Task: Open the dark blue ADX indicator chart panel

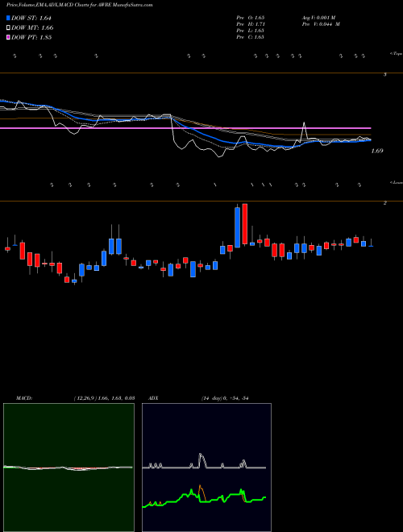Action: 206,468
